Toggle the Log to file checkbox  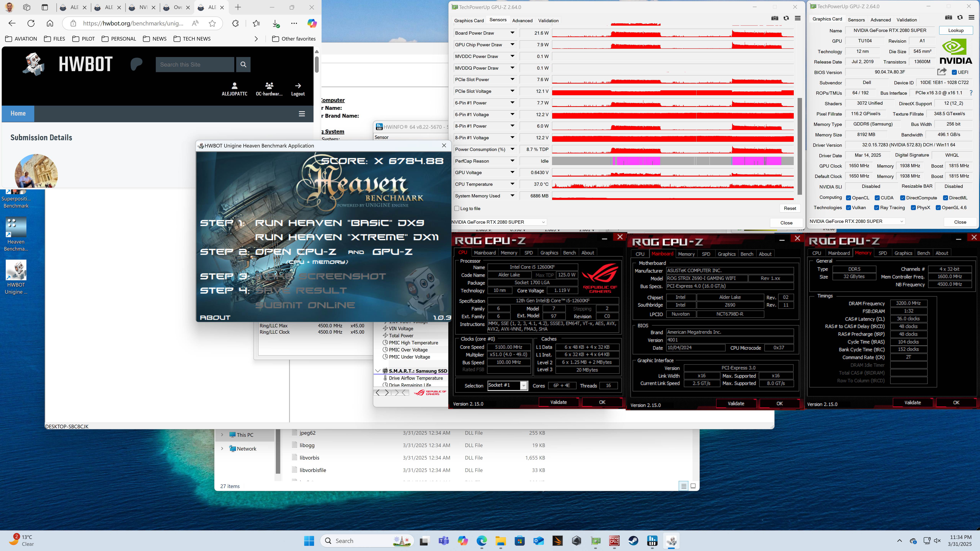pyautogui.click(x=457, y=208)
